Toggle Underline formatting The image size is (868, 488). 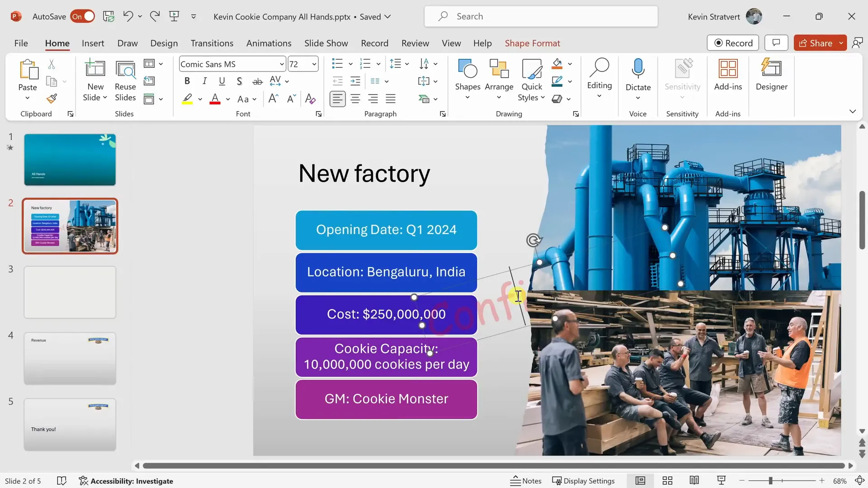coord(222,81)
